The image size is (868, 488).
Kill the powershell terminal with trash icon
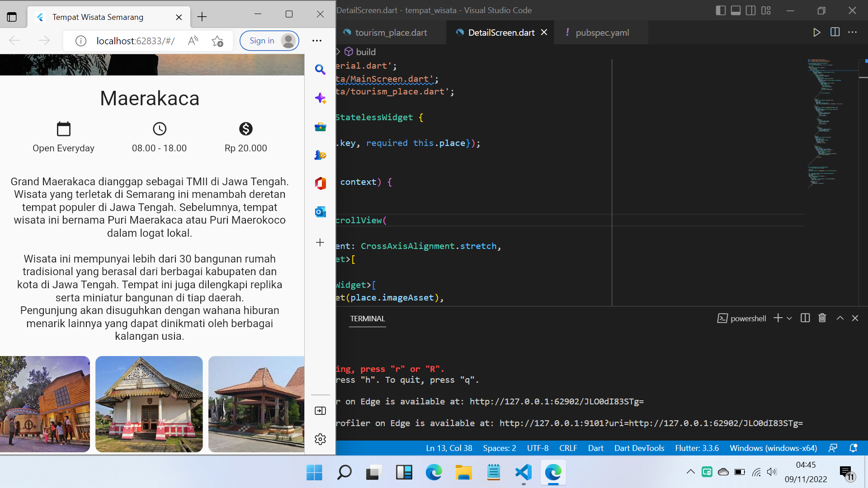(x=822, y=318)
